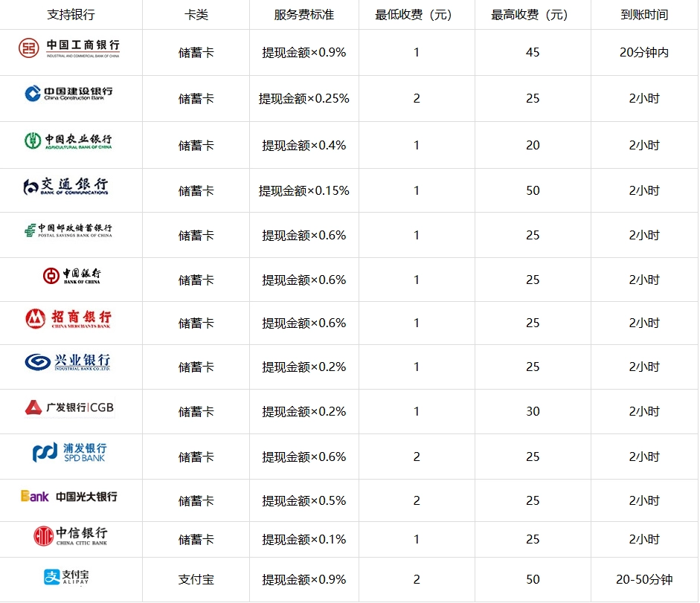Select the 提现金额×0.25% fee cell
The width and height of the screenshot is (700, 603).
pyautogui.click(x=304, y=98)
